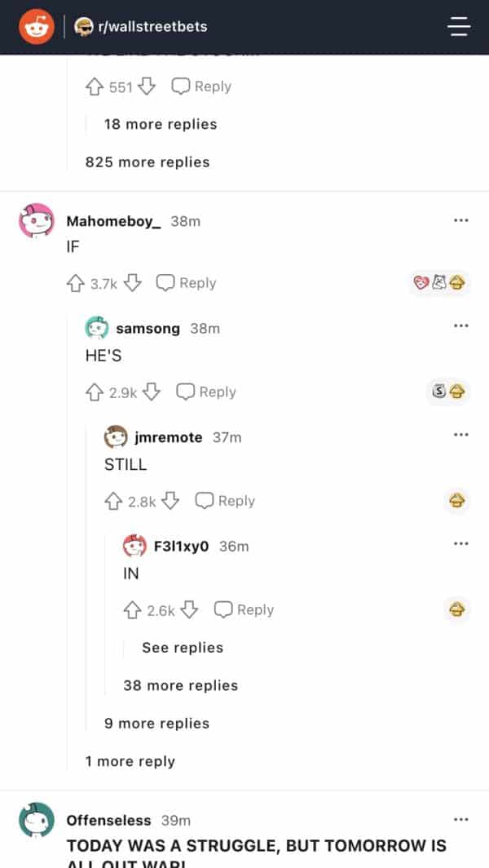Upvote samsong's "HE'S" comment

tap(95, 392)
